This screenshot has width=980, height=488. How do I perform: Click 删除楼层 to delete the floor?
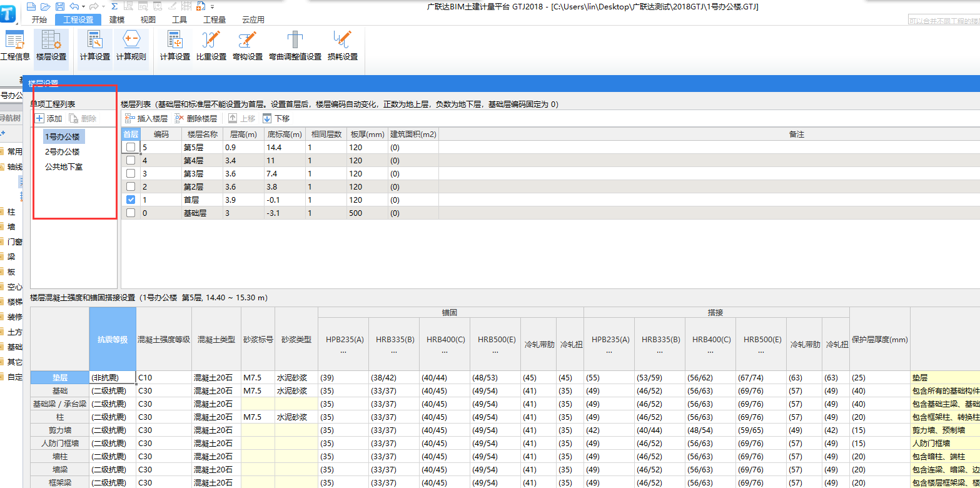coord(196,118)
